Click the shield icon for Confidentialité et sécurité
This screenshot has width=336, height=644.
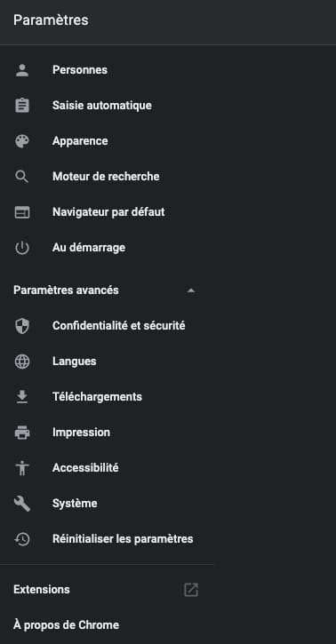click(21, 326)
